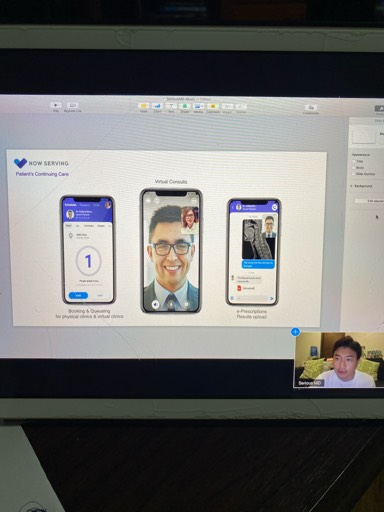The image size is (384, 512).
Task: Toggle the Slide Number checkbox
Action: (354, 174)
